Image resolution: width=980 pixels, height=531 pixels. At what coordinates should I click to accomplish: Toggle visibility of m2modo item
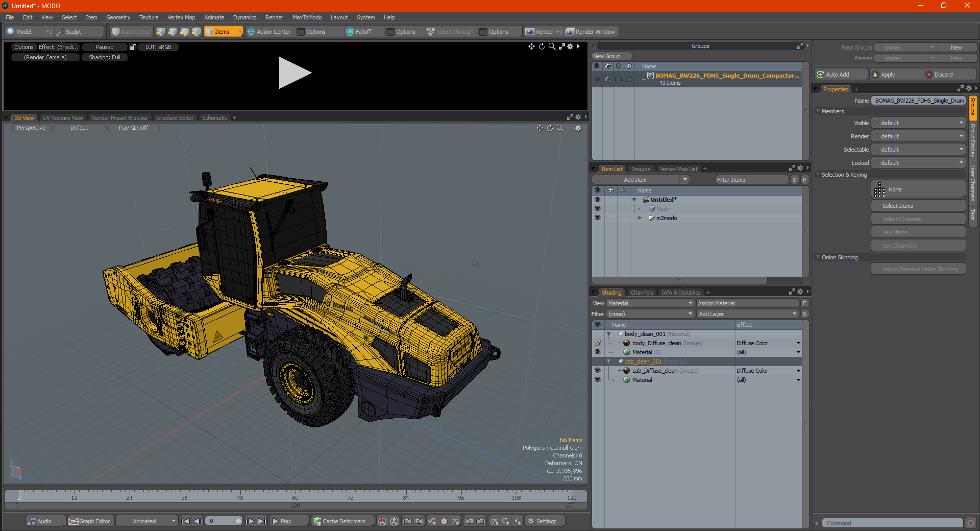coord(597,218)
